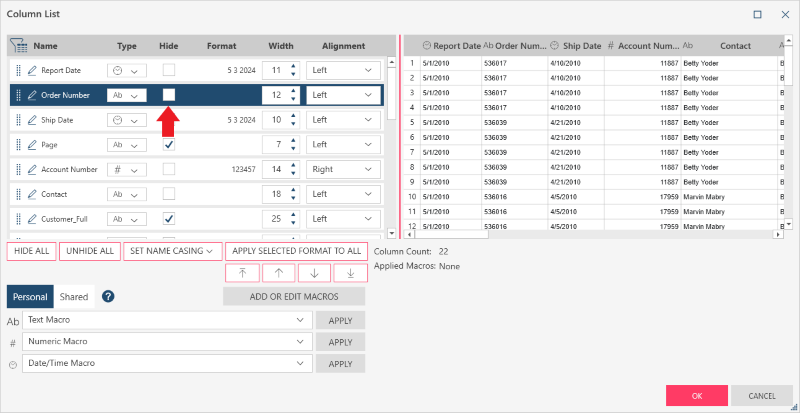Open Alignment dropdown showing Right for Account Number
The width and height of the screenshot is (800, 413).
[343, 169]
